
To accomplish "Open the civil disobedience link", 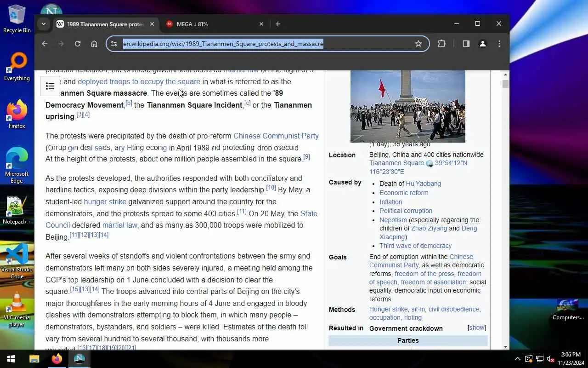I will [x=454, y=309].
